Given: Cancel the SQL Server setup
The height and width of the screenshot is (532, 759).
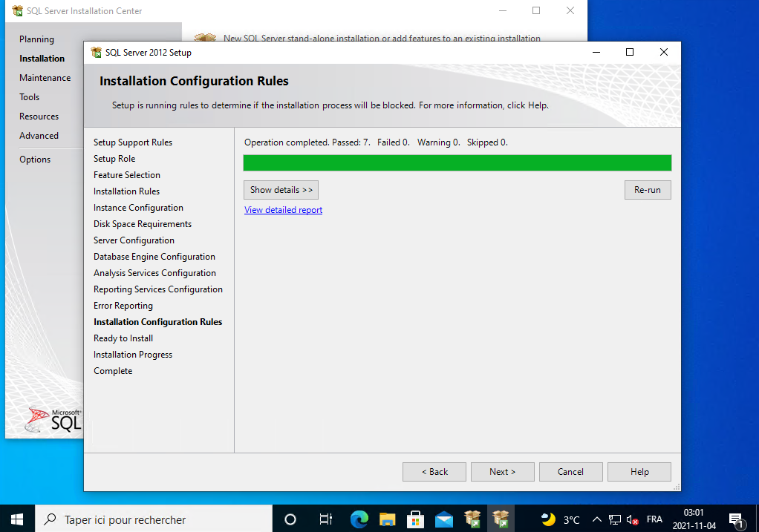Looking at the screenshot, I should pyautogui.click(x=570, y=472).
